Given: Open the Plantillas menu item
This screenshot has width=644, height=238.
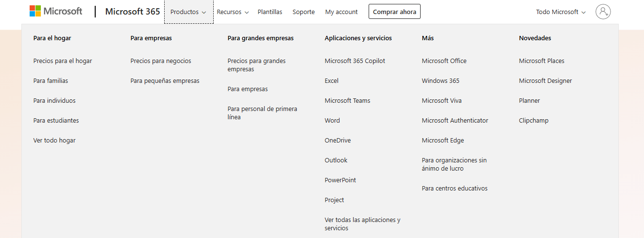Looking at the screenshot, I should (x=270, y=12).
